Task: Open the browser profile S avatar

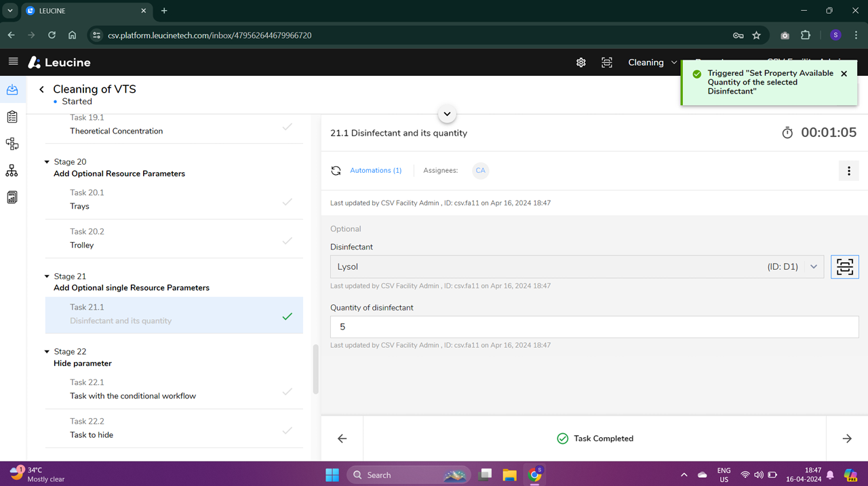Action: click(x=835, y=35)
